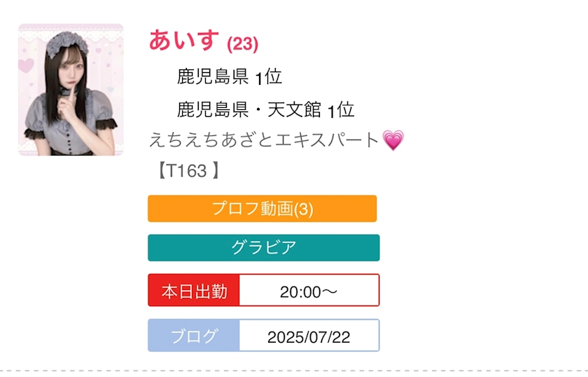Click the (3) count on the プロフ動画 button
This screenshot has width=588, height=377.
tap(303, 209)
